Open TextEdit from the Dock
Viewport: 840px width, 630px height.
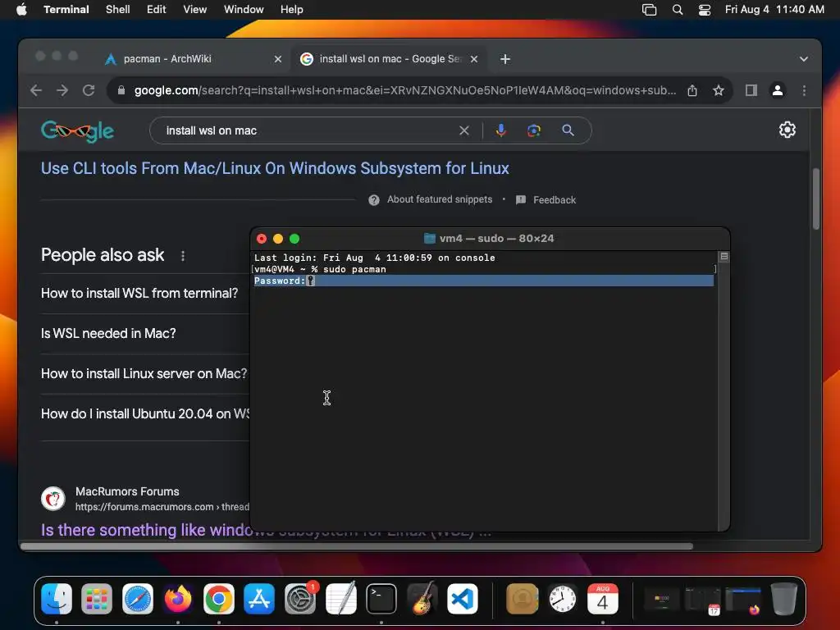coord(340,599)
